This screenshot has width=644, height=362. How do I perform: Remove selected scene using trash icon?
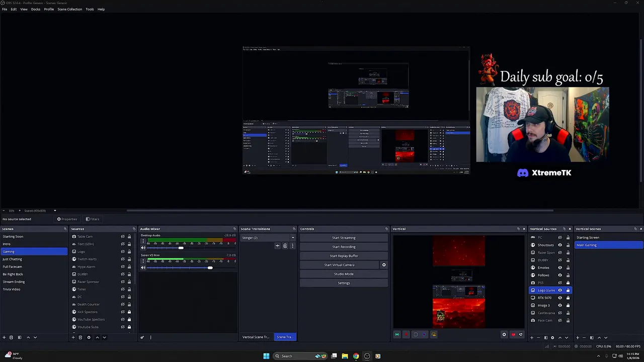[x=11, y=337]
